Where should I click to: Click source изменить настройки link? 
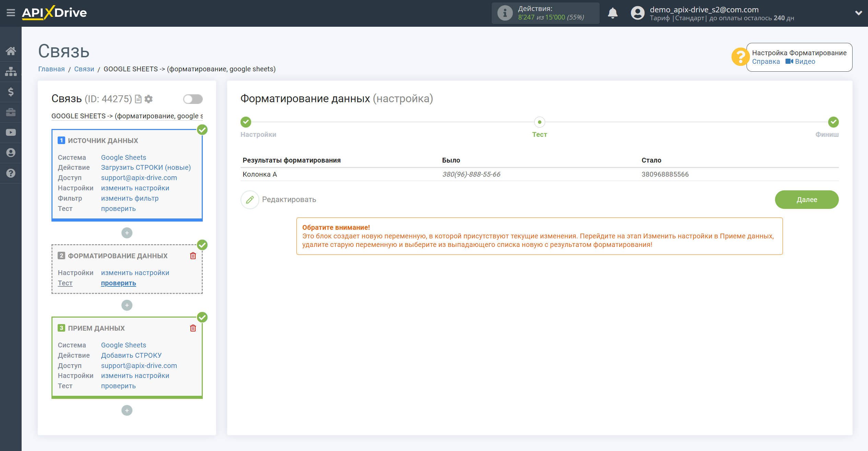tap(135, 188)
